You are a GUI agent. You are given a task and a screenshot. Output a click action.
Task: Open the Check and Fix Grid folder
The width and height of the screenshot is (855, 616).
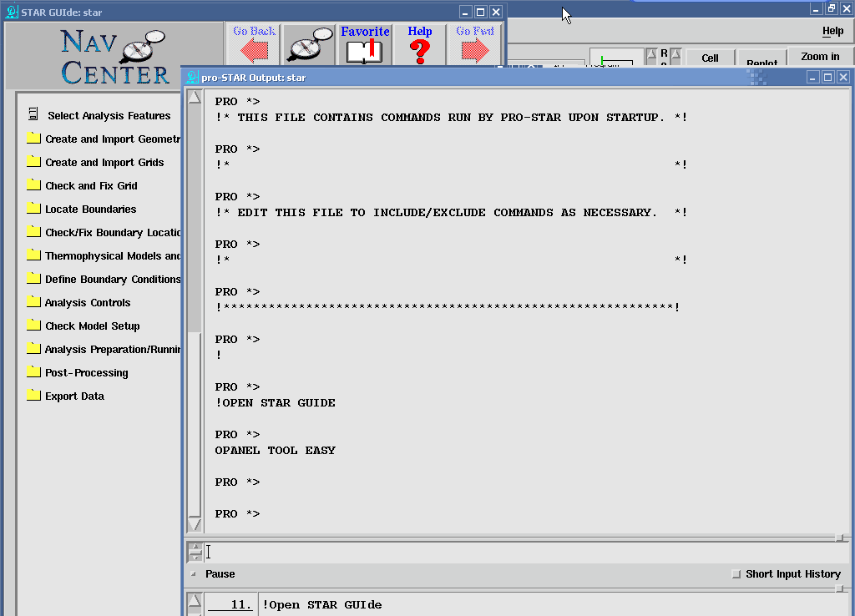click(x=33, y=184)
